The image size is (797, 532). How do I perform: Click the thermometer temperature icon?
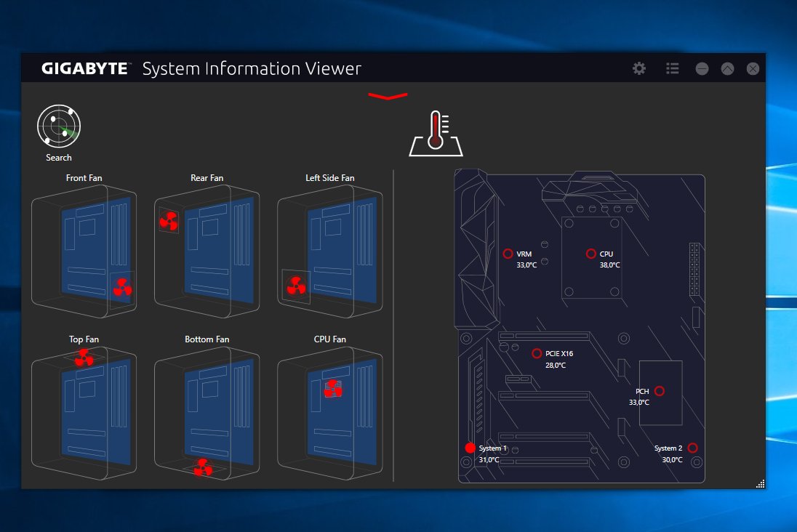[x=436, y=134]
